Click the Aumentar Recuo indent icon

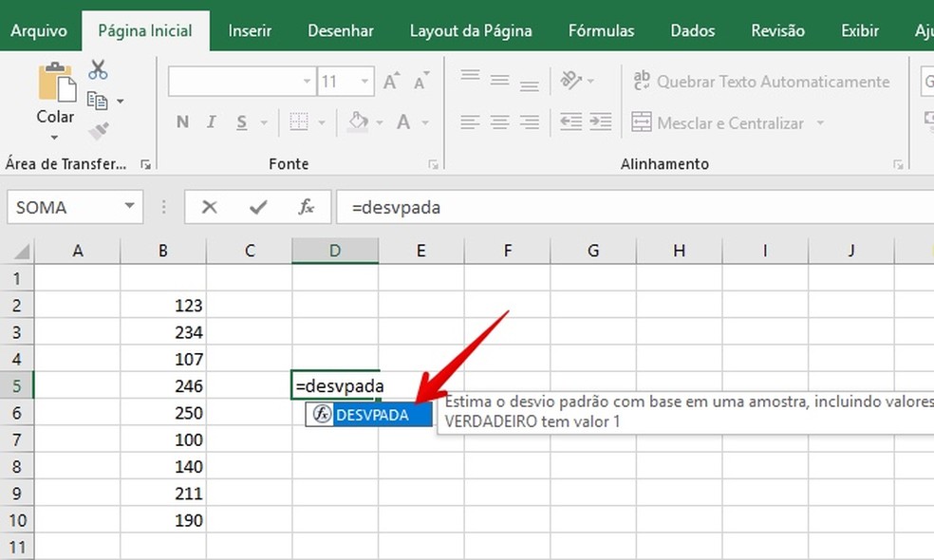point(601,121)
